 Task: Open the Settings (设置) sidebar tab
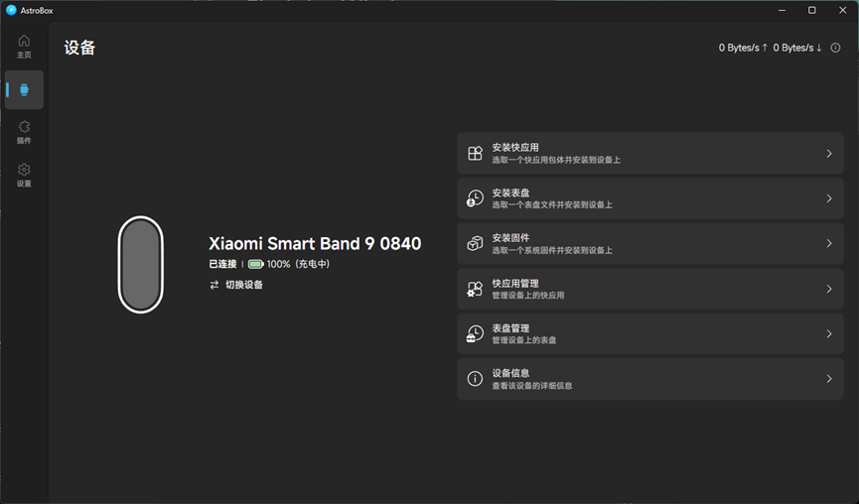pos(24,175)
